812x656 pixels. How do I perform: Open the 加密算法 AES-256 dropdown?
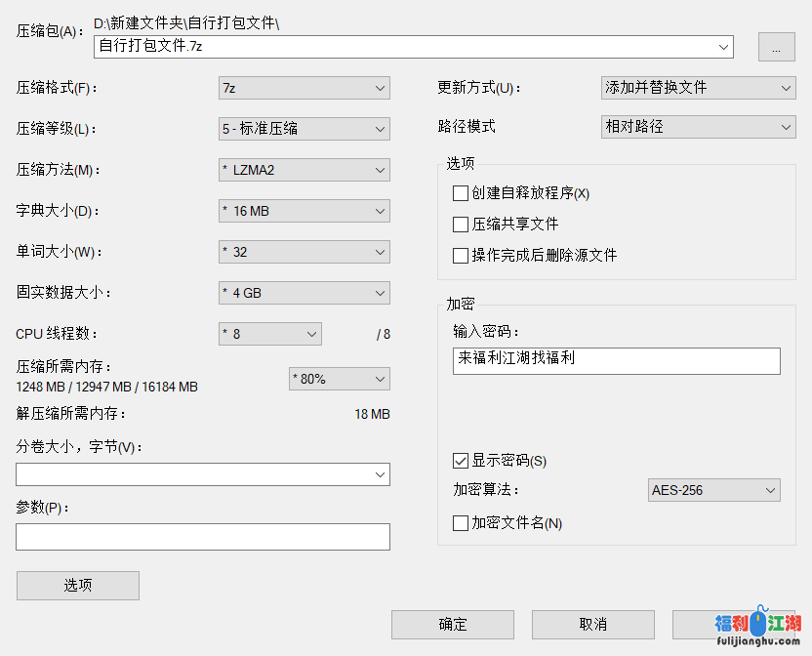click(713, 490)
